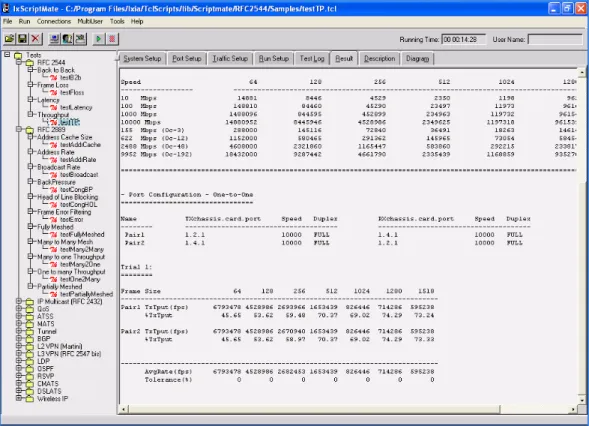Switch to the Port Setup tab
This screenshot has height=426, width=589.
[187, 59]
